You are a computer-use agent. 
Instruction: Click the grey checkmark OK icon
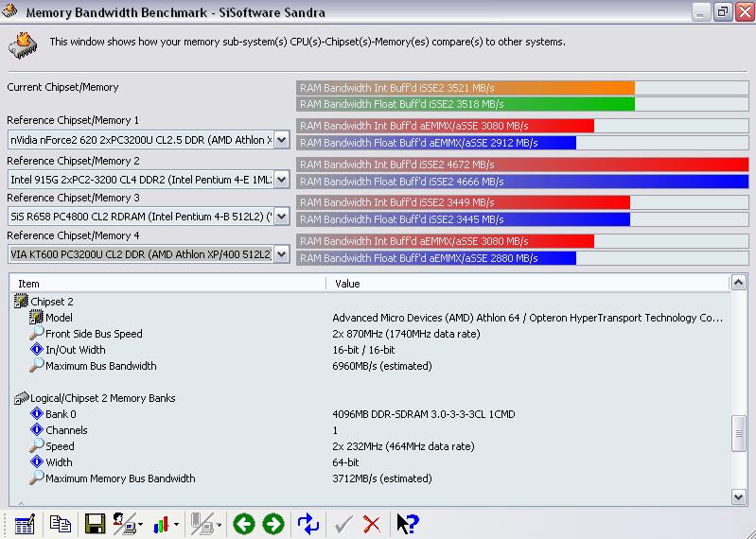[343, 524]
